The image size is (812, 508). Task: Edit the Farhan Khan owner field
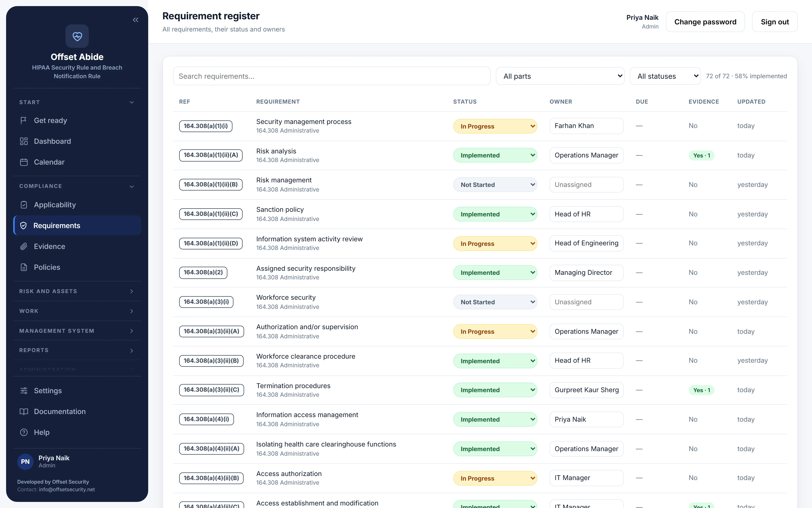click(586, 126)
